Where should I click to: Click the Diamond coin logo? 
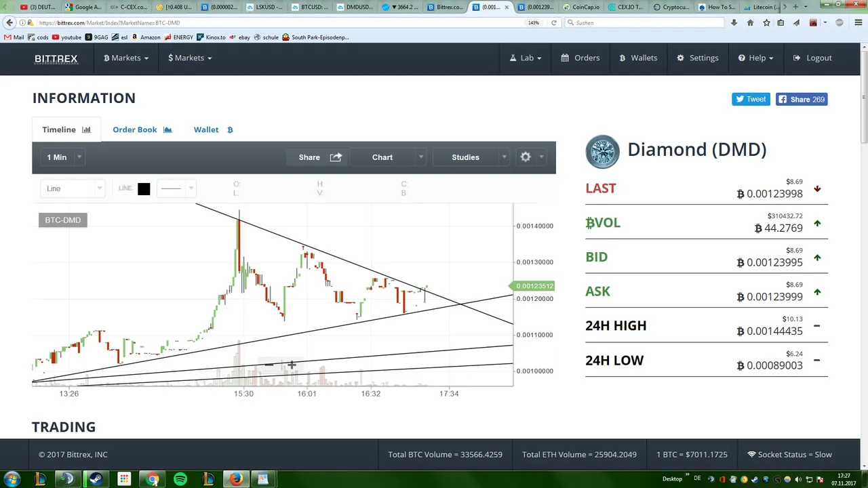[602, 152]
